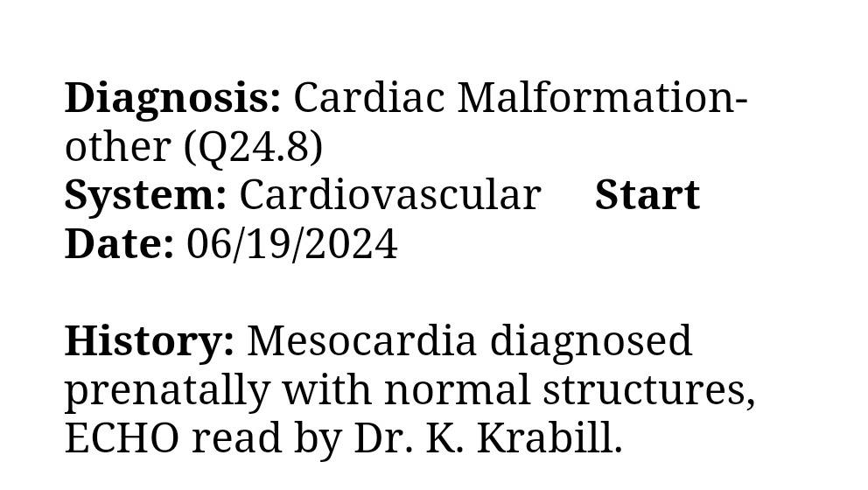The width and height of the screenshot is (868, 490).
Task: Click the word normal in history
Action: pos(457,389)
